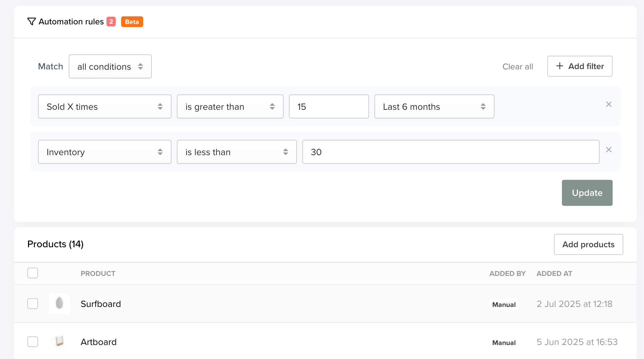644x359 pixels.
Task: Click the Update button
Action: pyautogui.click(x=587, y=193)
